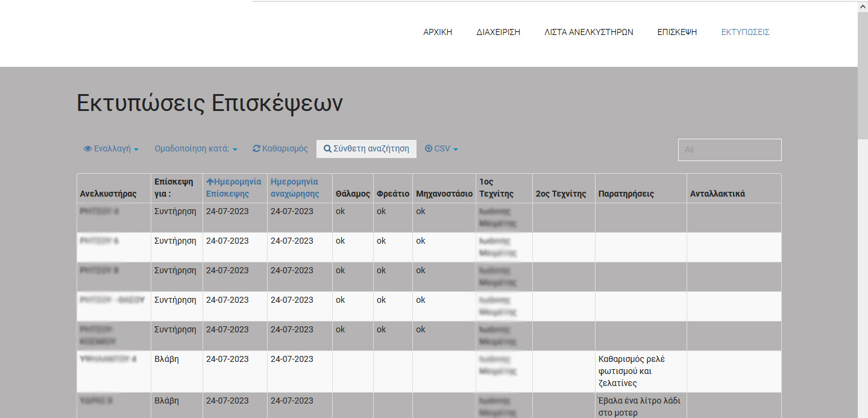This screenshot has width=868, height=418.
Task: Click the Παρατηρήσεις column header
Action: point(626,194)
